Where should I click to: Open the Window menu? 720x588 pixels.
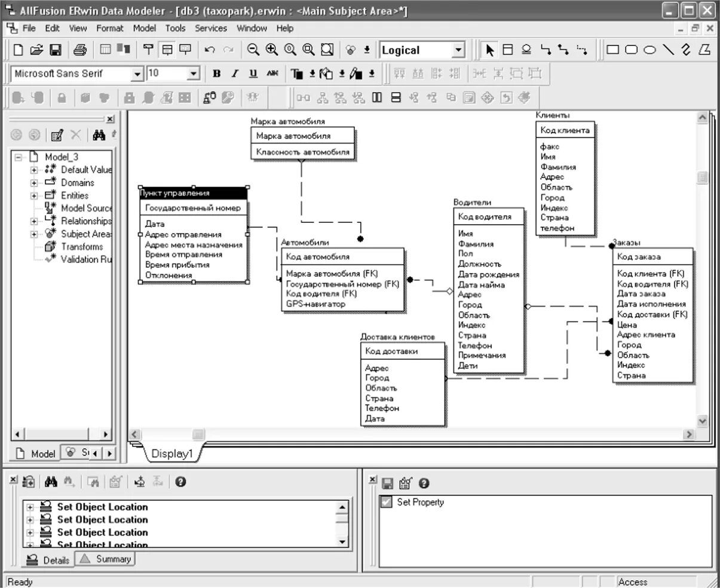(x=252, y=28)
